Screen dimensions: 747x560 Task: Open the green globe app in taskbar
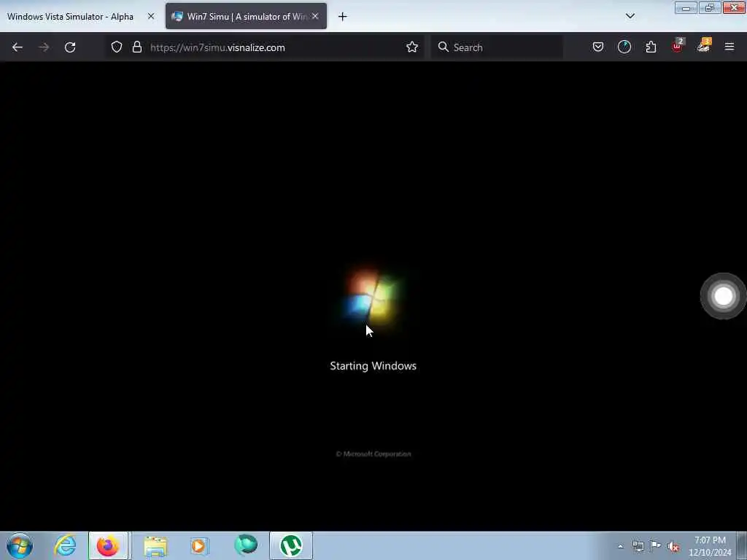[246, 545]
